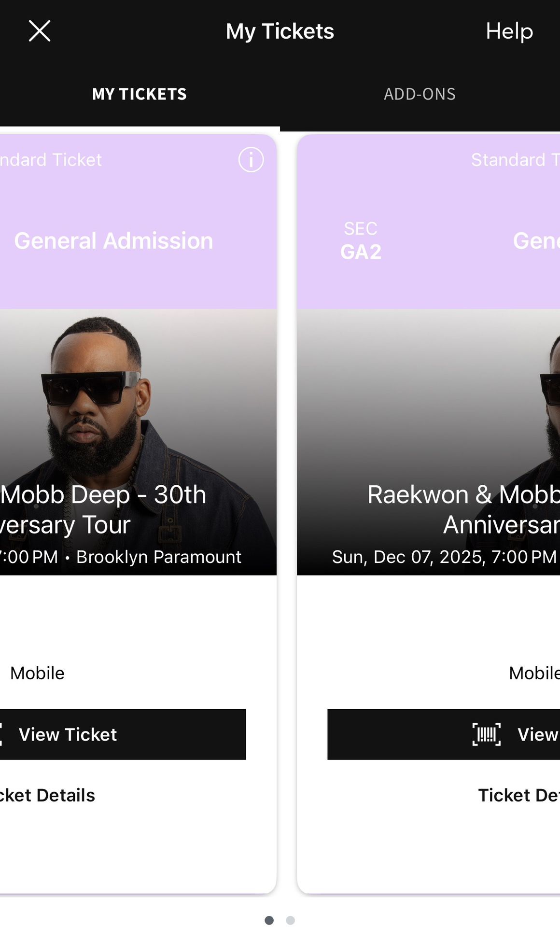Tap the barcode icon on left View Ticket button
Image resolution: width=560 pixels, height=927 pixels.
click(2, 735)
